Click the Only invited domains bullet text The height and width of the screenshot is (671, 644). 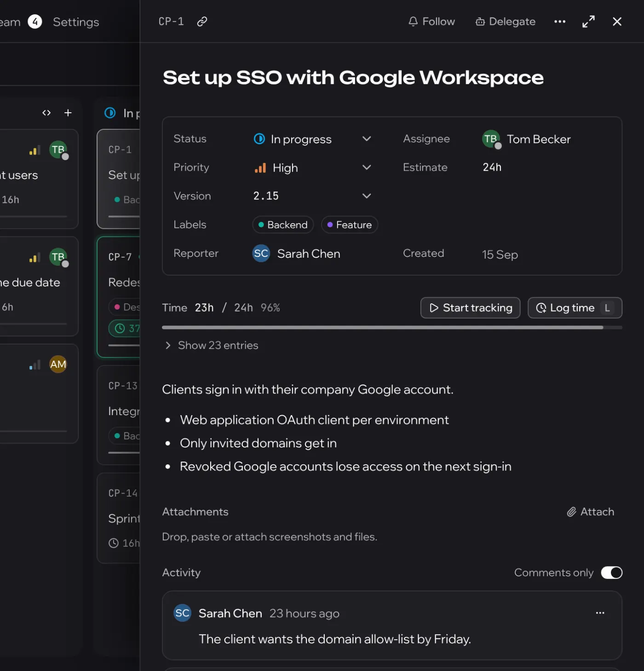click(258, 443)
